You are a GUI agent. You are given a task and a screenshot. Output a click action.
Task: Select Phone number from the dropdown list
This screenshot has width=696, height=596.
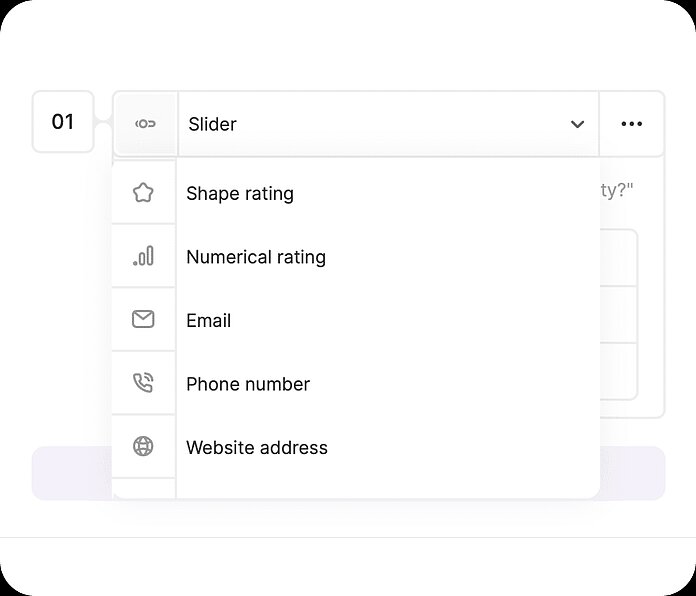248,384
